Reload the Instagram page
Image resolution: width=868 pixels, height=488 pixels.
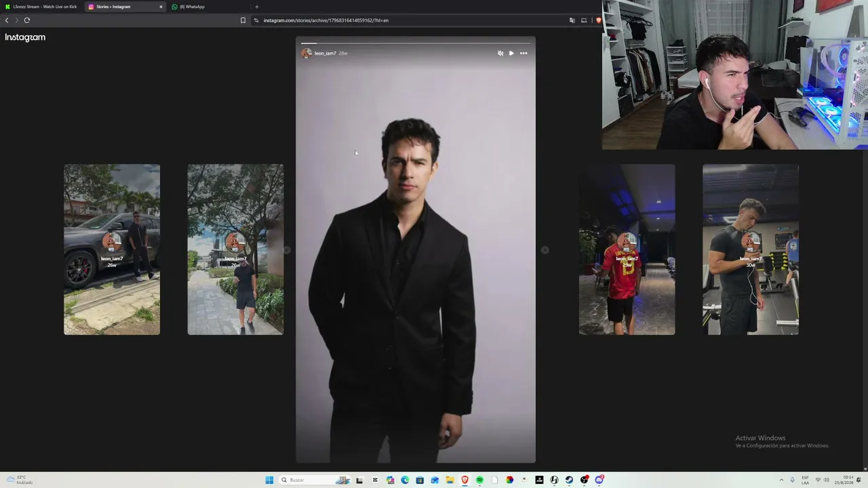tap(27, 20)
